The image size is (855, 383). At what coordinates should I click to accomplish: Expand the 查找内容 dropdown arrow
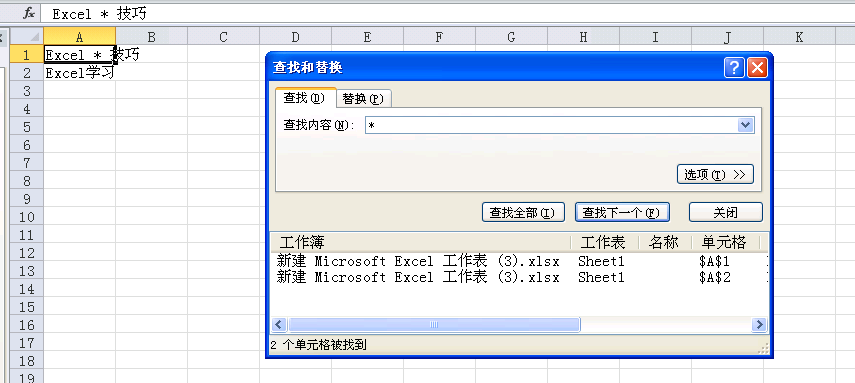(x=745, y=125)
